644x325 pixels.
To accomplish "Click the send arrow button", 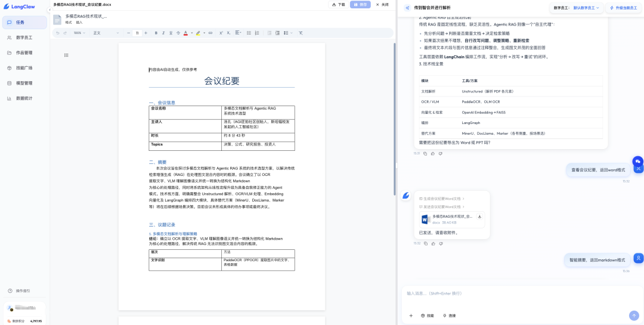I will (634, 315).
